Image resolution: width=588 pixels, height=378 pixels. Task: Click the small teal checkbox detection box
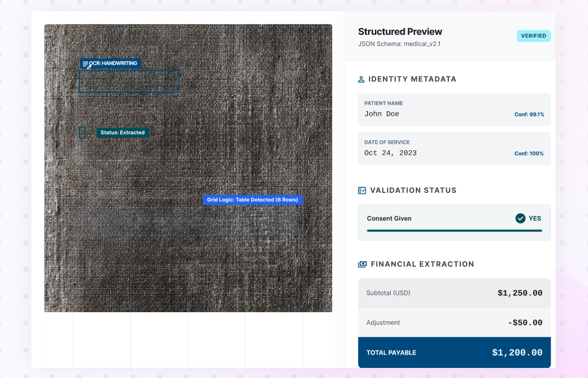[x=82, y=133]
